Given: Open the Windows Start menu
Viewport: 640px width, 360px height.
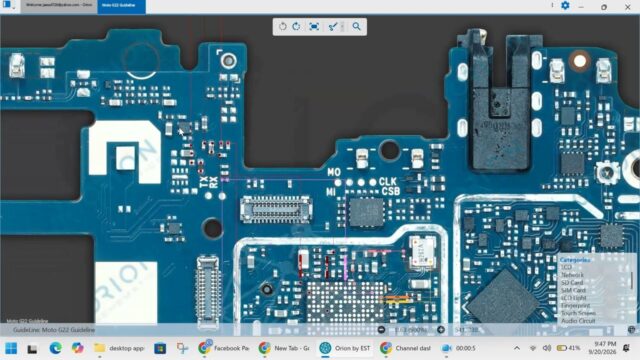Looking at the screenshot, I should point(11,348).
